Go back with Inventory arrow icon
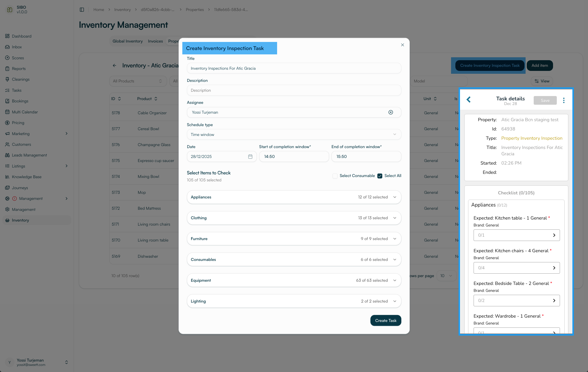Screen dimensions: 588x372 click(114, 66)
